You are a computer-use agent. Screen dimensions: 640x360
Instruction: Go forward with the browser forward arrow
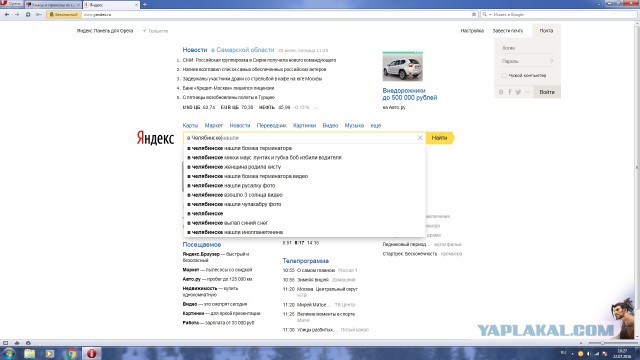[17, 14]
